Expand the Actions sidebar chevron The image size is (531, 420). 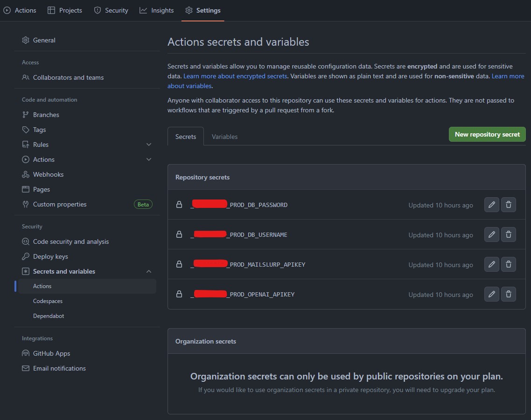[x=149, y=159]
